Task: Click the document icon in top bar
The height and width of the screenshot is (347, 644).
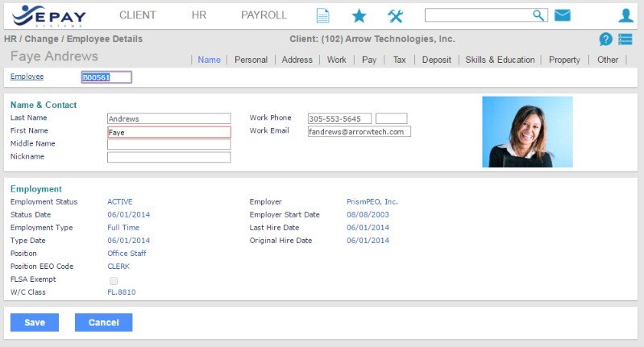Action: click(322, 15)
